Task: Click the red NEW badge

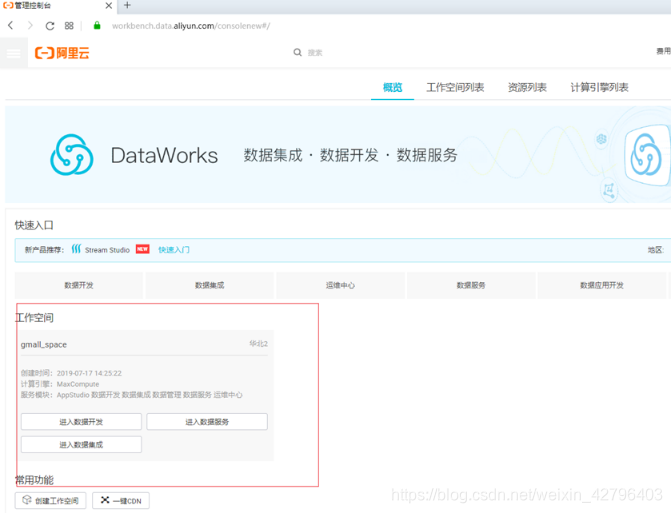Action: (x=143, y=249)
